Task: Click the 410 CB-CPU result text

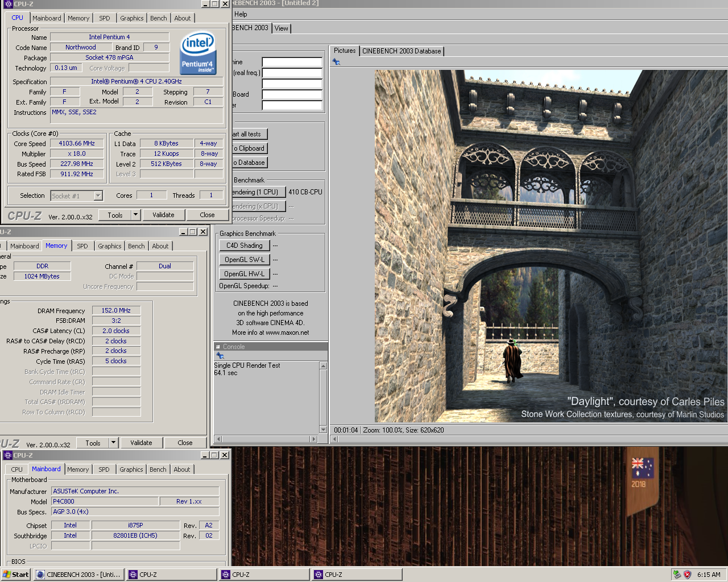Action: pos(305,192)
